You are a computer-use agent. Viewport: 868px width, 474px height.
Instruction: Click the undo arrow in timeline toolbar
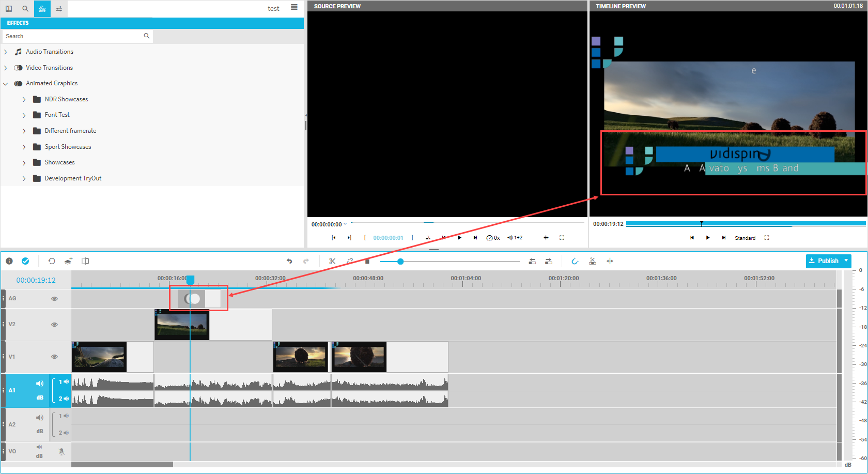click(289, 261)
